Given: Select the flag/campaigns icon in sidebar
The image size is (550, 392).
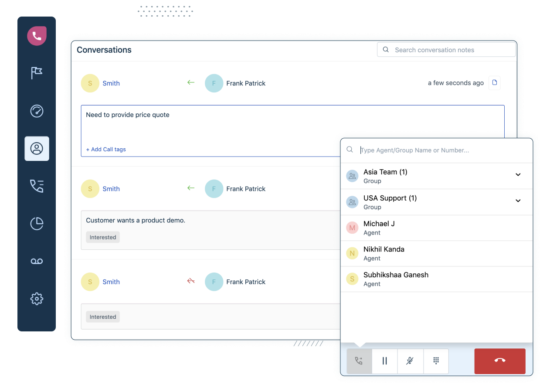Looking at the screenshot, I should (x=37, y=73).
